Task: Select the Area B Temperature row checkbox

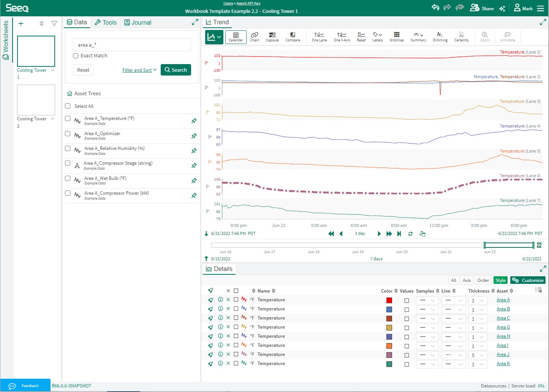Action: point(236,309)
